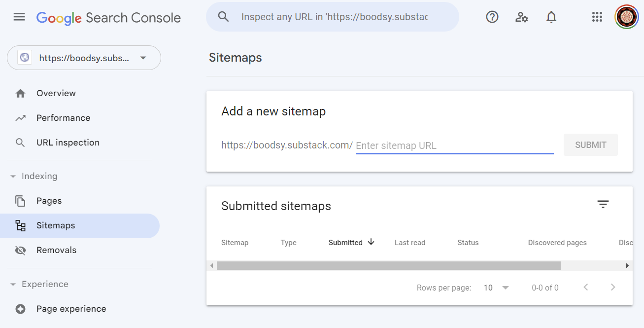Click the Page experience compass icon
644x328 pixels.
20,308
